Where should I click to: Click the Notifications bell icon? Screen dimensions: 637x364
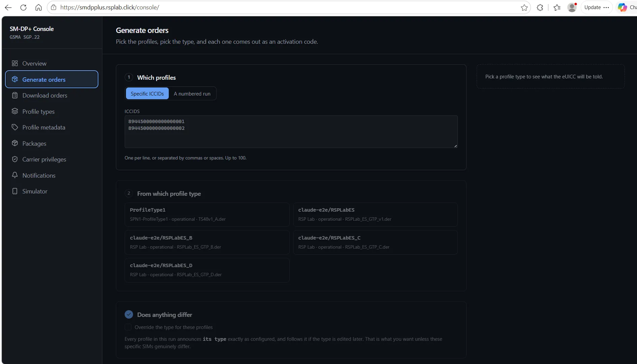click(15, 175)
